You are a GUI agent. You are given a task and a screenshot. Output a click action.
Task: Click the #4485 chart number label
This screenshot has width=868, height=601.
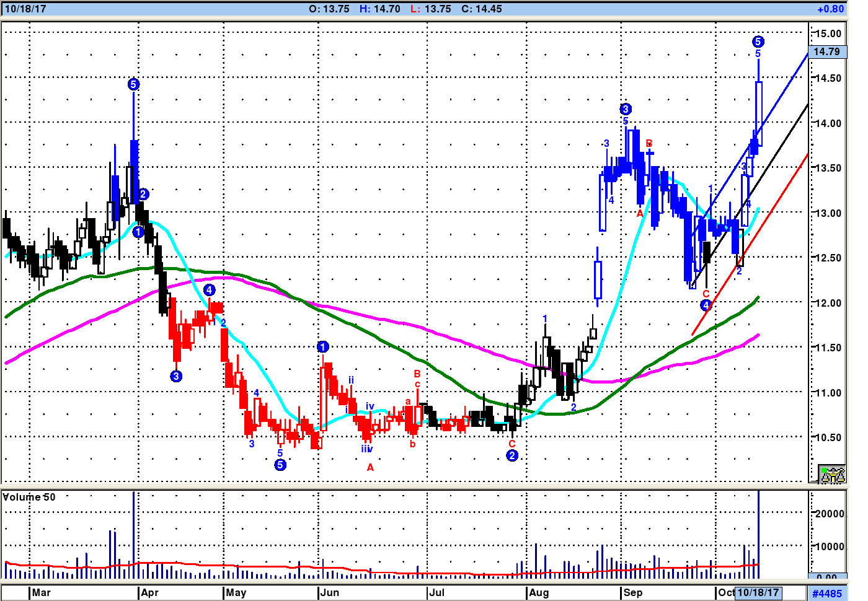click(827, 594)
